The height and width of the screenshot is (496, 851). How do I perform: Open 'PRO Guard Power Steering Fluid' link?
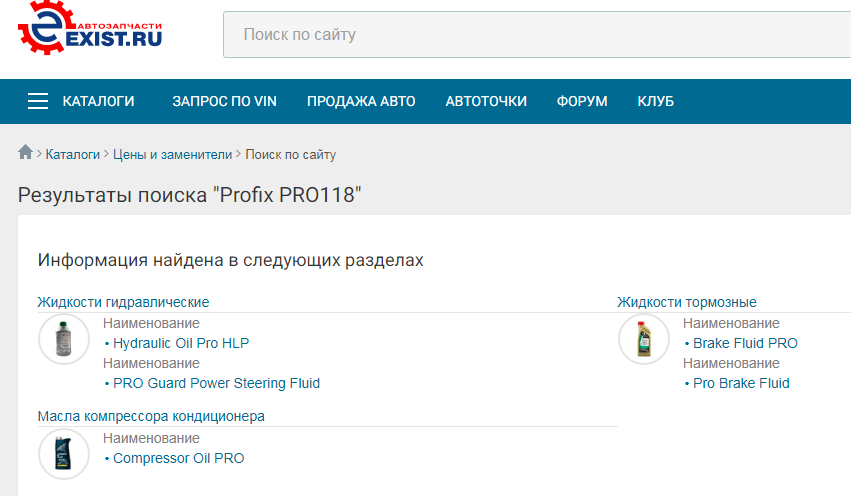[216, 383]
